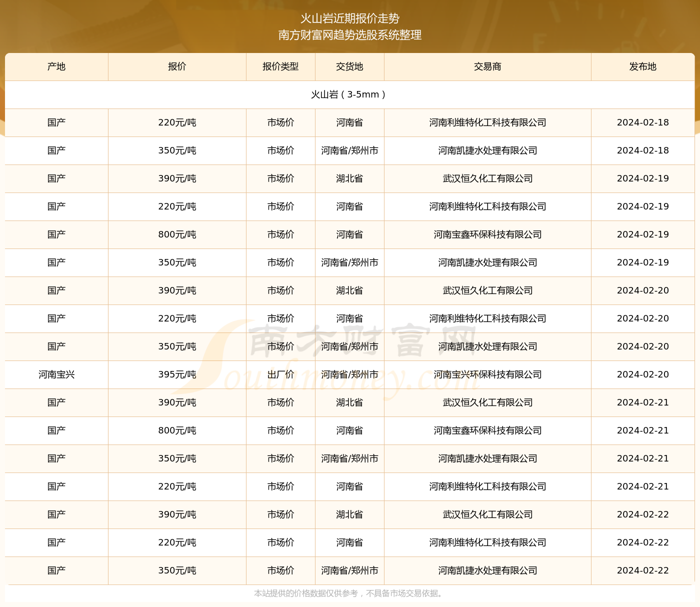Click the 出厂价 quote type cell

280,374
